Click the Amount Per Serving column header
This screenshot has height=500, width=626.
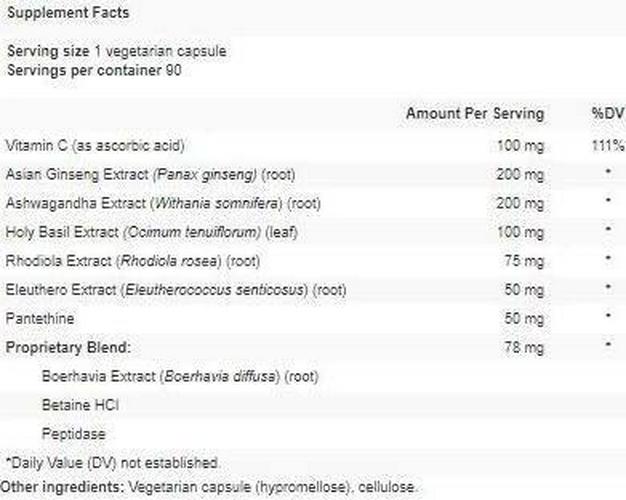[474, 114]
